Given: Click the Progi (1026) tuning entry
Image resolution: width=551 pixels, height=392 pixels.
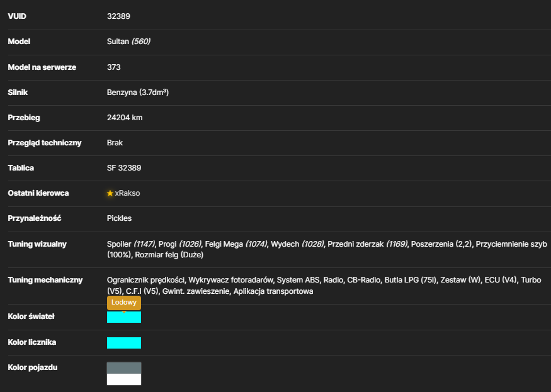Looking at the screenshot, I should tap(179, 244).
